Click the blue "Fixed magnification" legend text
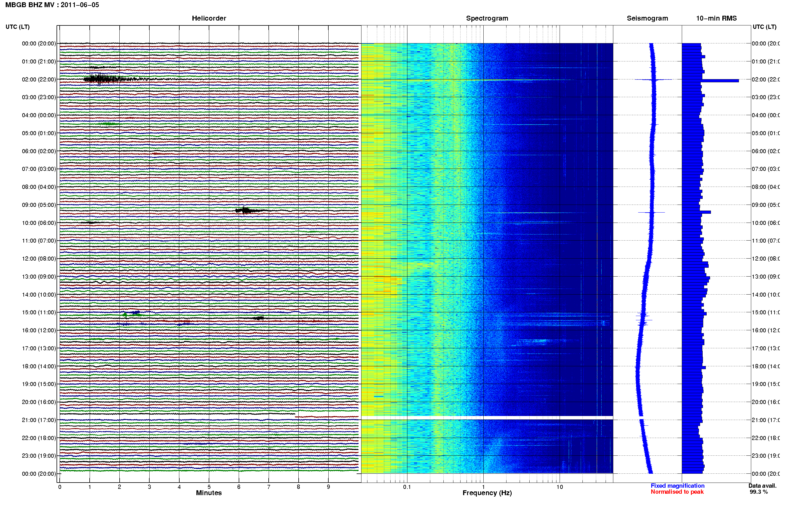Image resolution: width=812 pixels, height=508 pixels. tap(678, 485)
